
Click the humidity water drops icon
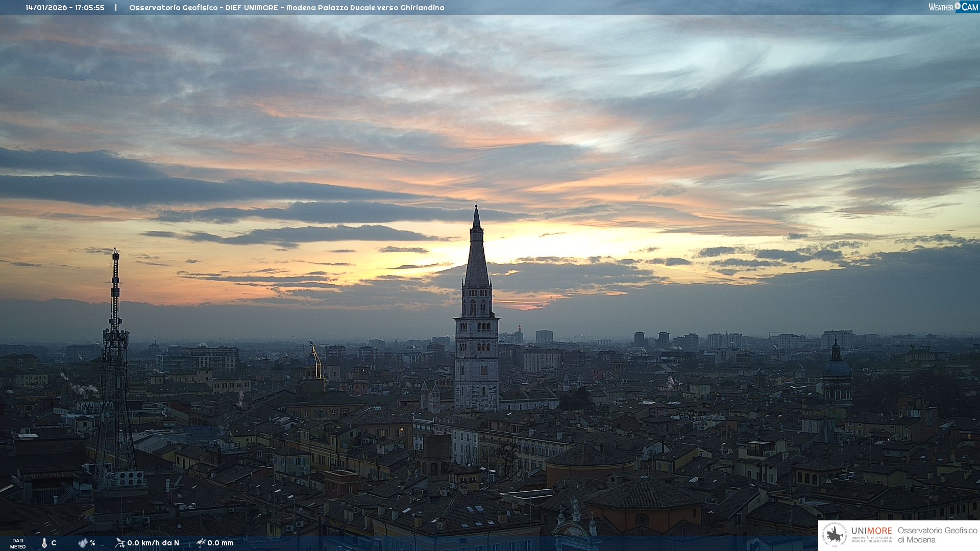point(83,543)
